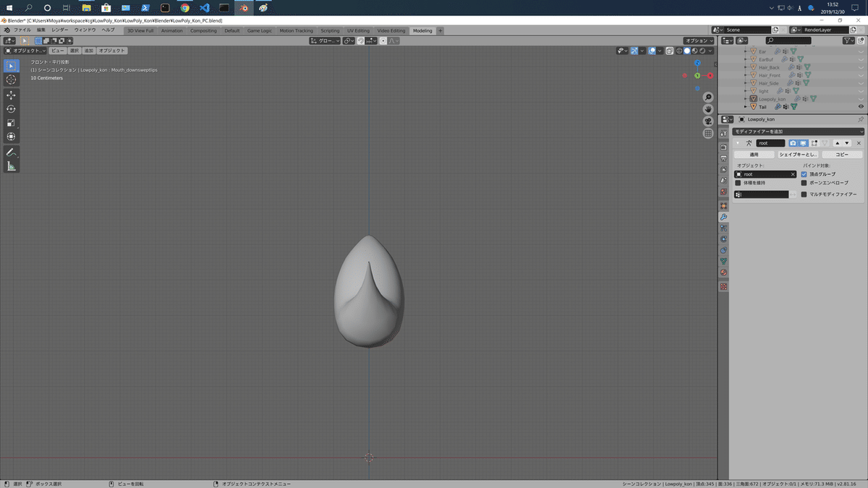Screen dimensions: 868x488
Task: Toggle camera view gizmo button
Action: pos(708,121)
